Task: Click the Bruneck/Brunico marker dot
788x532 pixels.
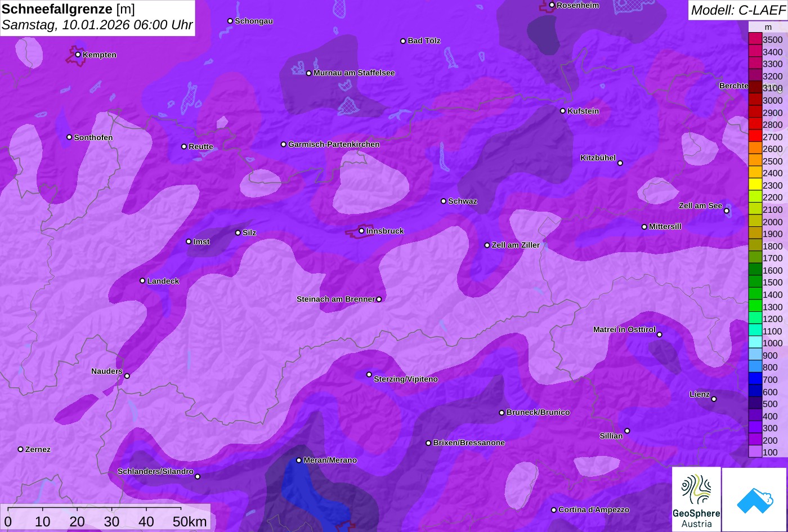Action: tap(502, 413)
